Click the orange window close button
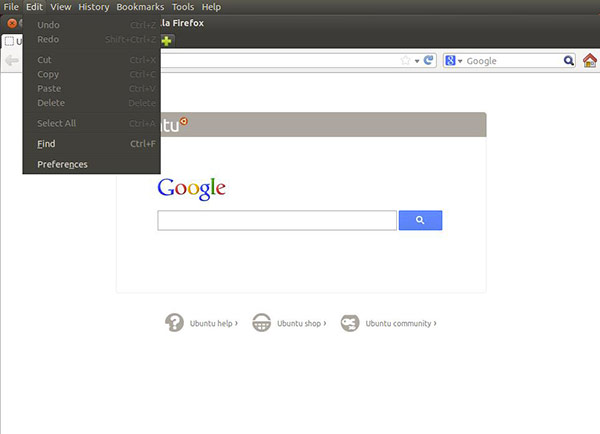The height and width of the screenshot is (434, 600). 12,23
